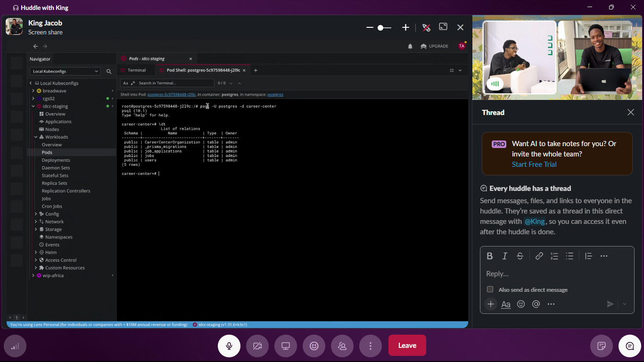Check the huddle connection signal icon

(x=15, y=346)
